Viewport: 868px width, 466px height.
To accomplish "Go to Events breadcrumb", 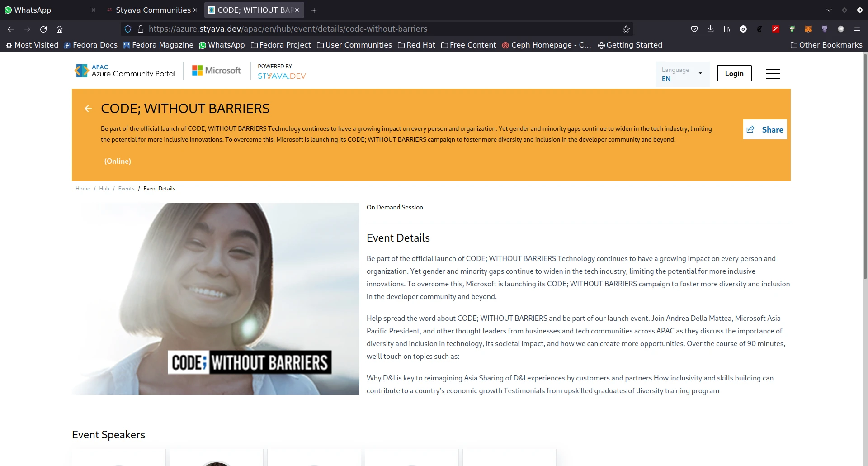I will pos(126,189).
